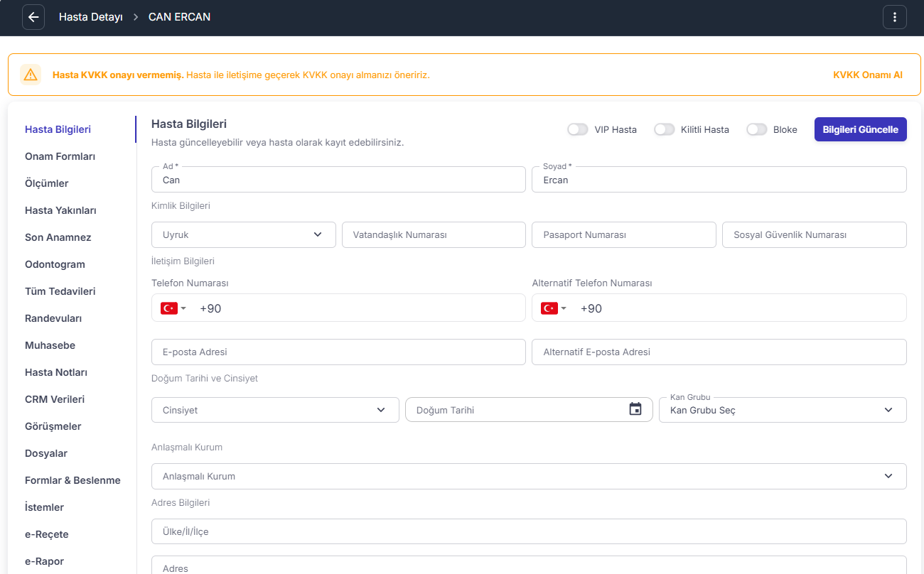This screenshot has width=924, height=574.
Task: Enable the Kilitli Hasta switch
Action: tap(665, 129)
